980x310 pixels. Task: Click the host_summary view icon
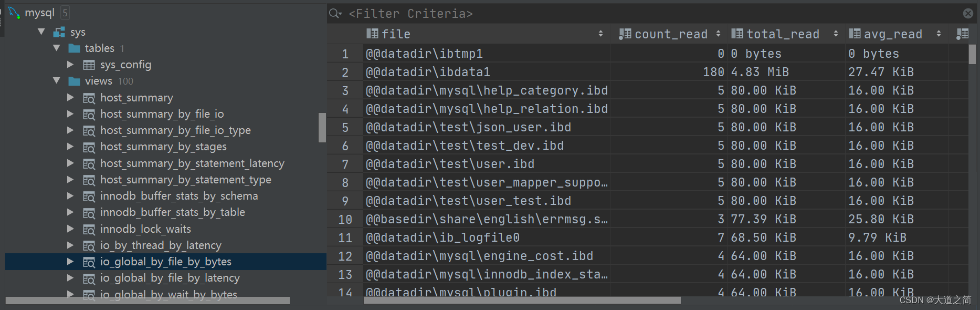click(89, 98)
